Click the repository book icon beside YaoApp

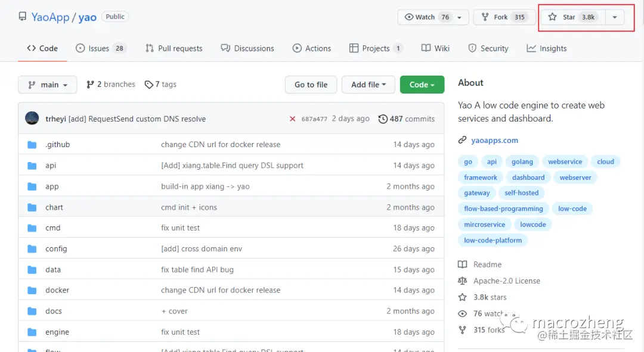22,17
